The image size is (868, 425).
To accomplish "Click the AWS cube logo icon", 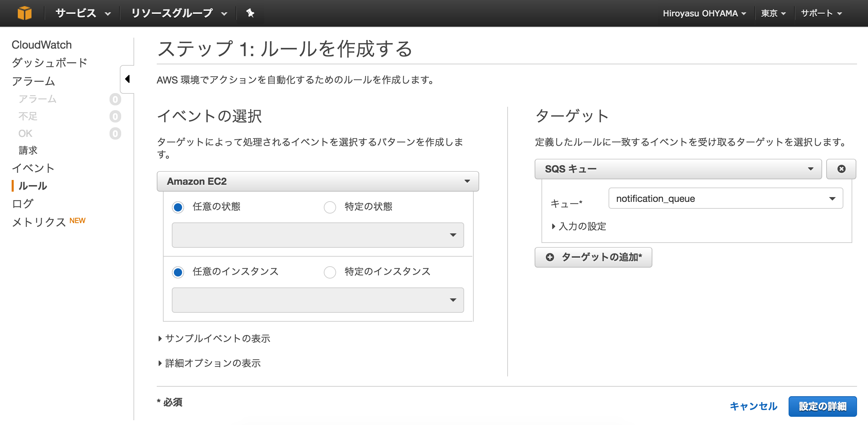I will tap(24, 13).
